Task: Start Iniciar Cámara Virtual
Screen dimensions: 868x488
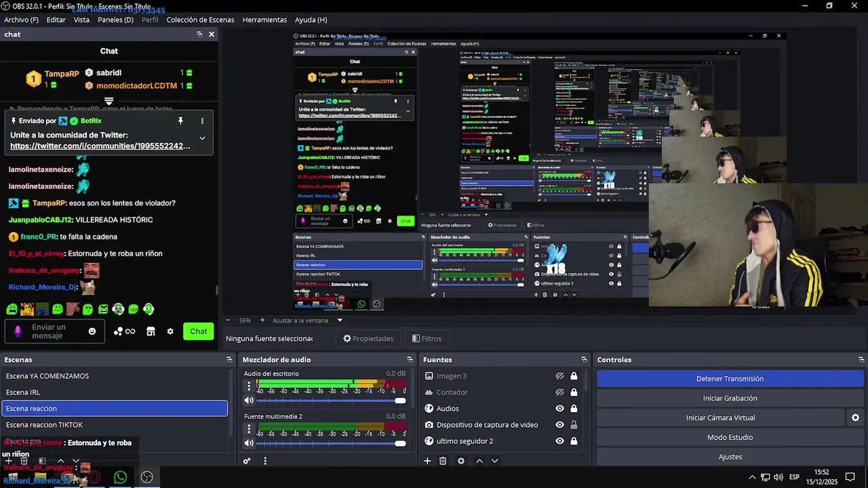Action: [720, 418]
